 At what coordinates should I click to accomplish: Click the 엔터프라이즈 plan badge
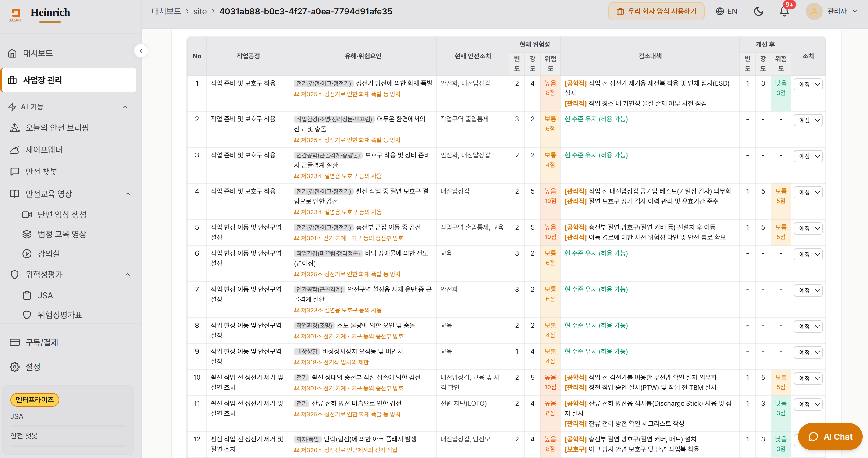35,399
